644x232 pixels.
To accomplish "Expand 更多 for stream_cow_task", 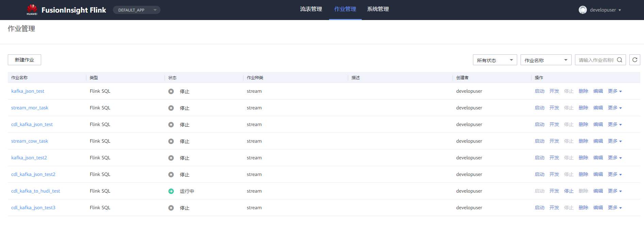I will tap(615, 141).
